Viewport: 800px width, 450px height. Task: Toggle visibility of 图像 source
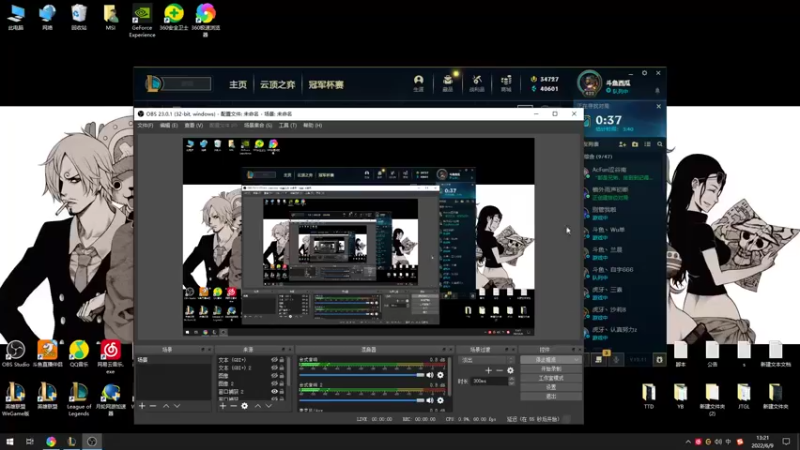coord(274,376)
